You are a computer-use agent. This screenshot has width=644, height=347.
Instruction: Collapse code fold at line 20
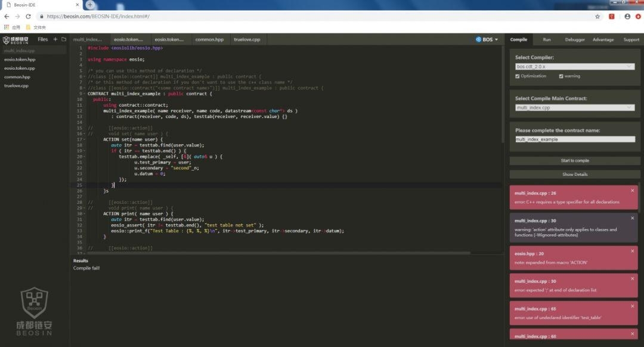(x=85, y=156)
